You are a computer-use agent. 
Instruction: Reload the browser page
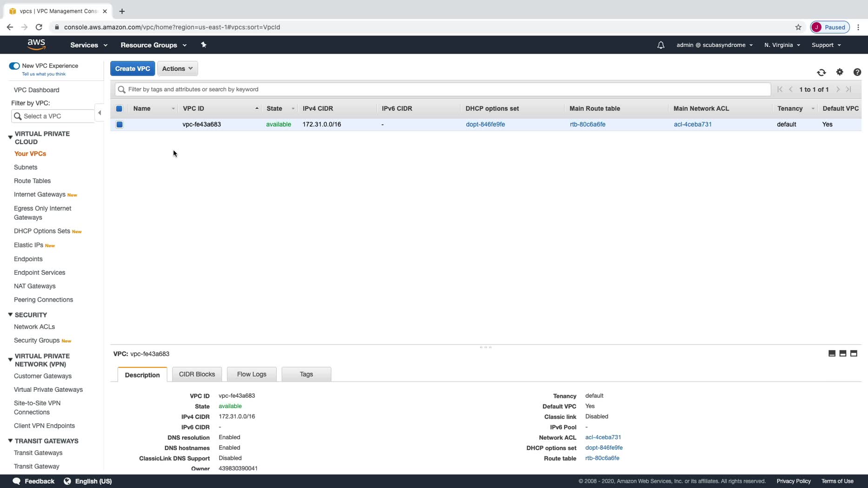39,27
